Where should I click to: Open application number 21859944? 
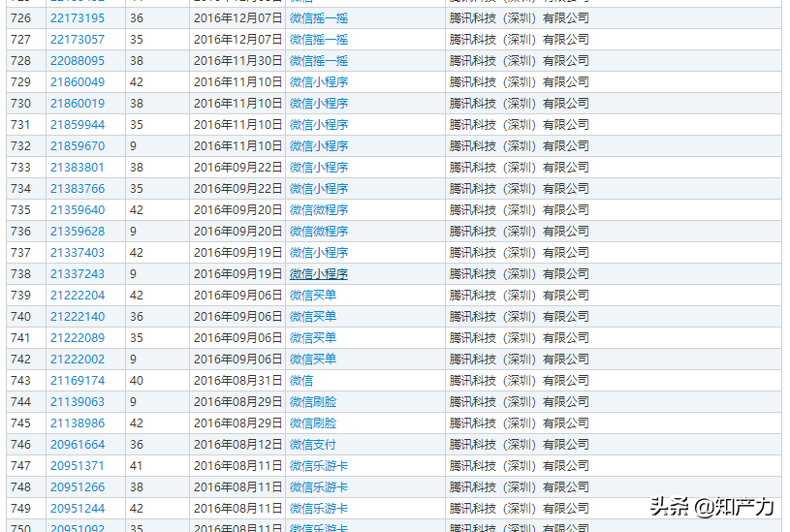(x=78, y=124)
